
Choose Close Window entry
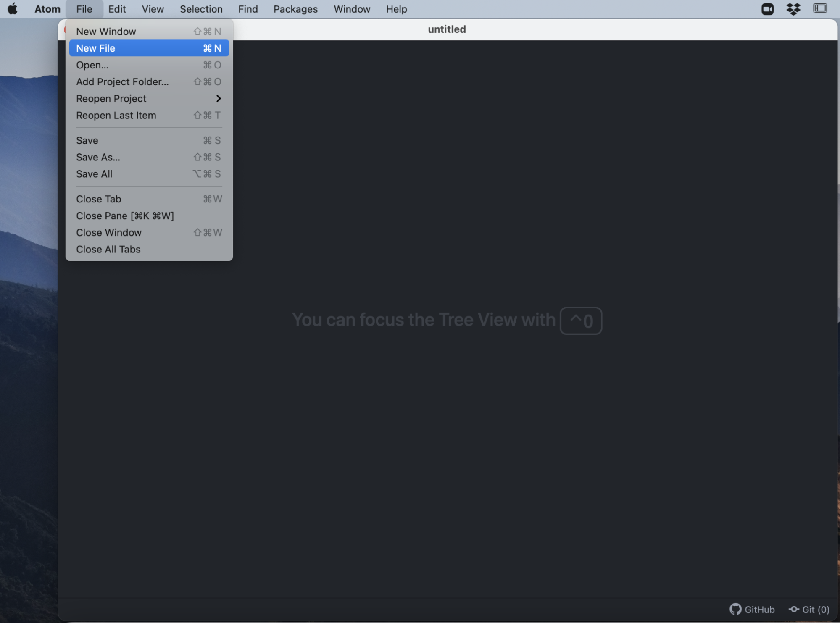coord(149,233)
